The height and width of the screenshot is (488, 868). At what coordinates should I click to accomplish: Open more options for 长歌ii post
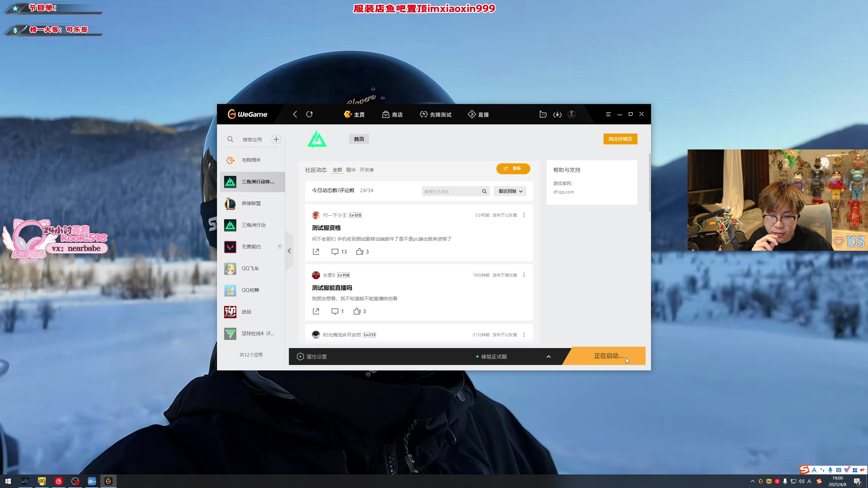coord(524,275)
